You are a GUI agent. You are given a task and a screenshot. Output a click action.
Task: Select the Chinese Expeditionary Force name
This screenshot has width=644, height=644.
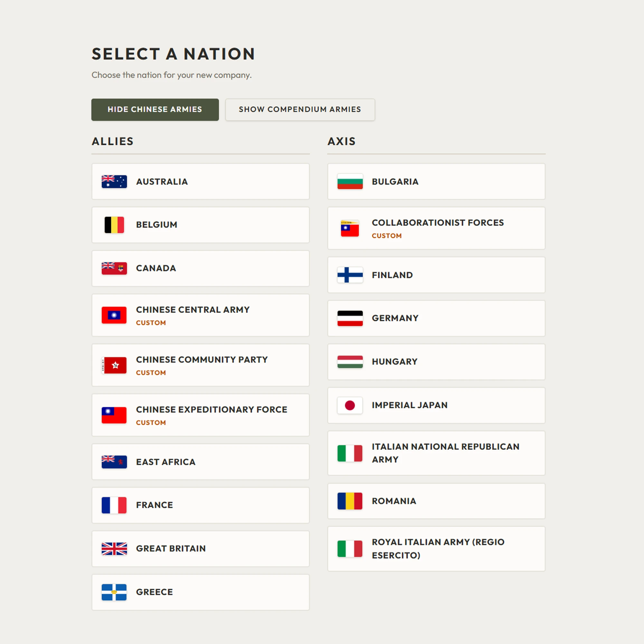(x=212, y=409)
